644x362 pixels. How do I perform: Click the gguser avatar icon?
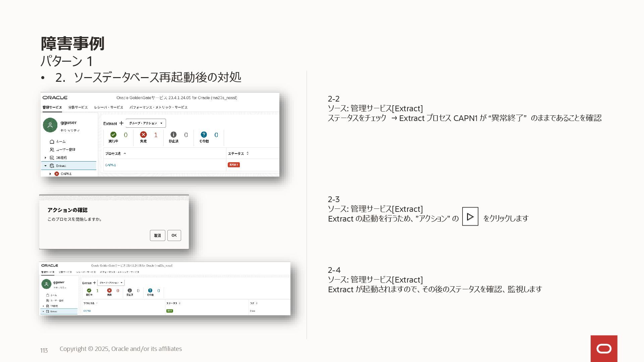[x=50, y=125]
